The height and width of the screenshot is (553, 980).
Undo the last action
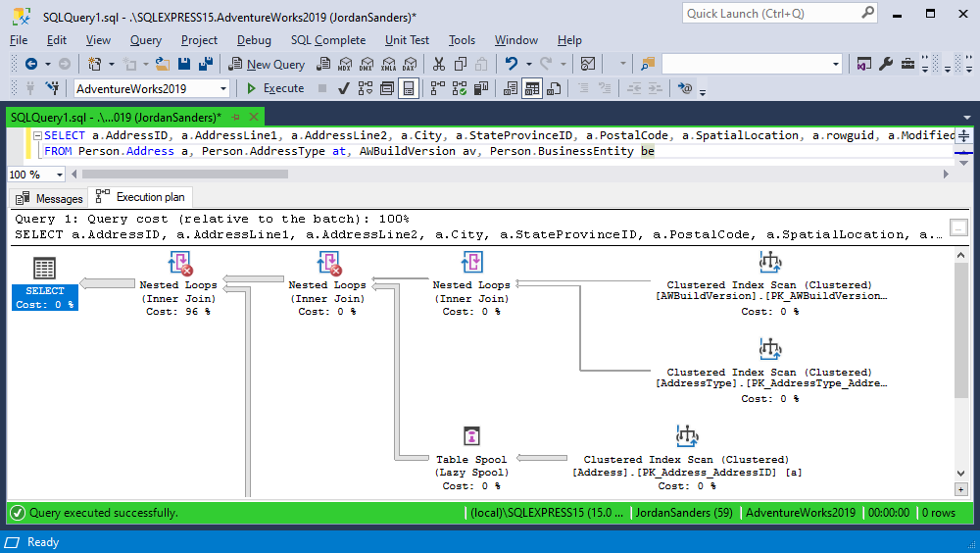pyautogui.click(x=512, y=64)
